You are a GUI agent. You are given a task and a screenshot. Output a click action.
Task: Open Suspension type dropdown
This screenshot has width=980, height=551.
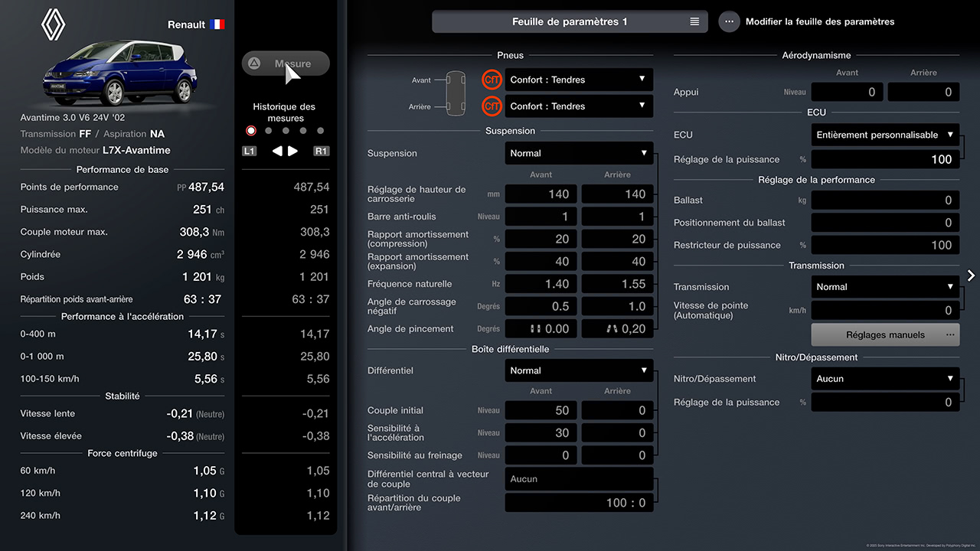tap(579, 153)
